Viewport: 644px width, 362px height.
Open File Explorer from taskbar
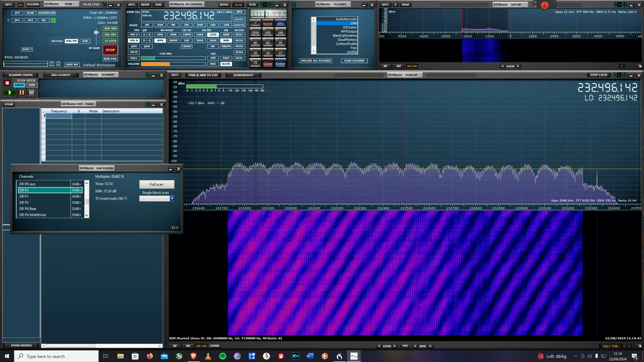[120, 356]
